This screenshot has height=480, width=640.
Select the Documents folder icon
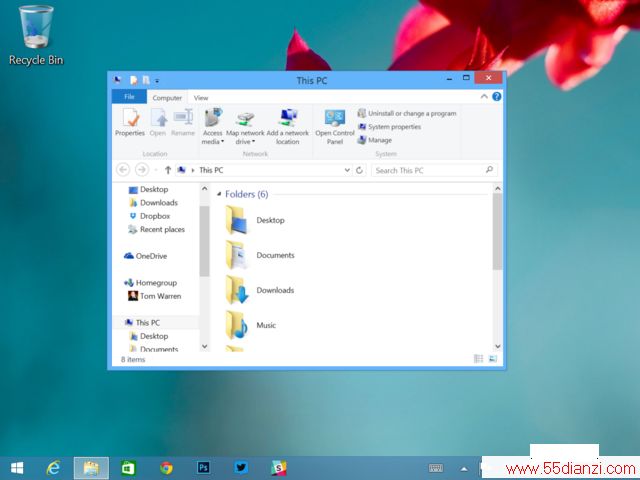pos(237,255)
